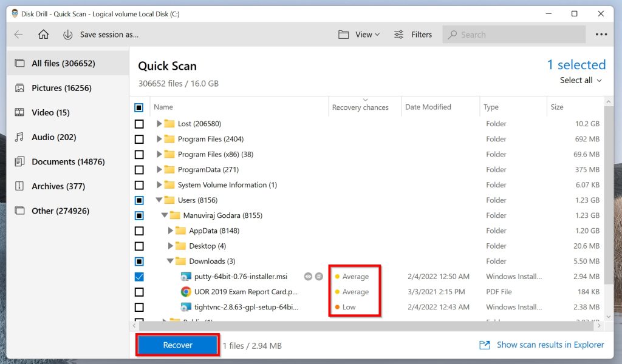Image resolution: width=622 pixels, height=364 pixels.
Task: Click the eye preview icon beside putty installer
Action: click(309, 276)
